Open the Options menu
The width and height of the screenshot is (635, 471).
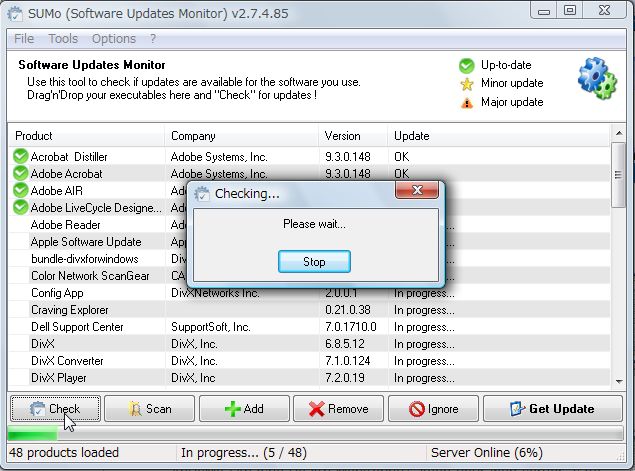coord(114,38)
